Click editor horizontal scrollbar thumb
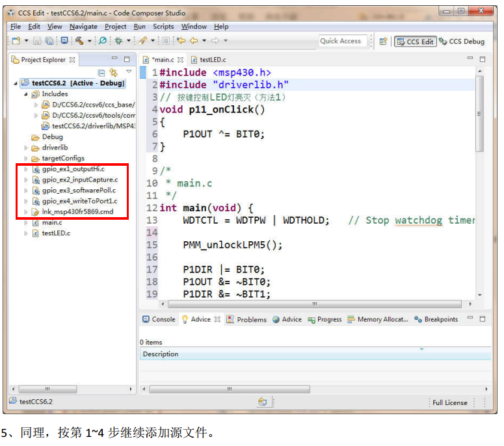504x446 pixels. [x=315, y=304]
